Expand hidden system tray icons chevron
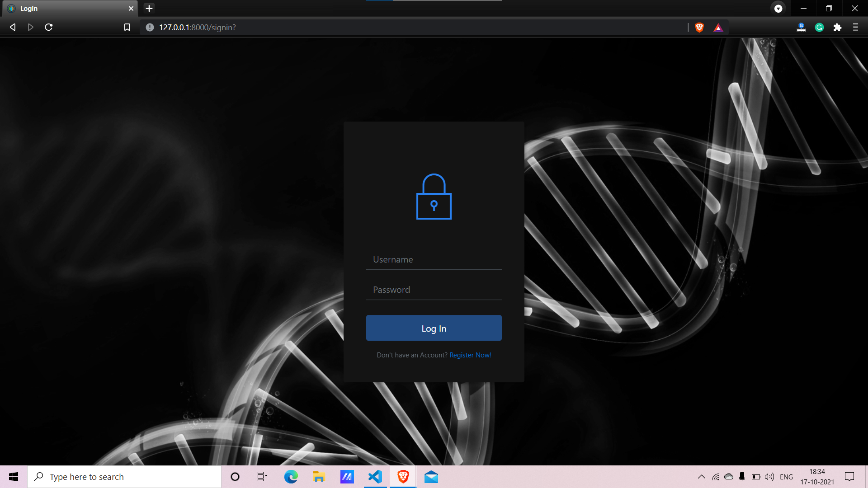Image resolution: width=868 pixels, height=488 pixels. click(701, 477)
